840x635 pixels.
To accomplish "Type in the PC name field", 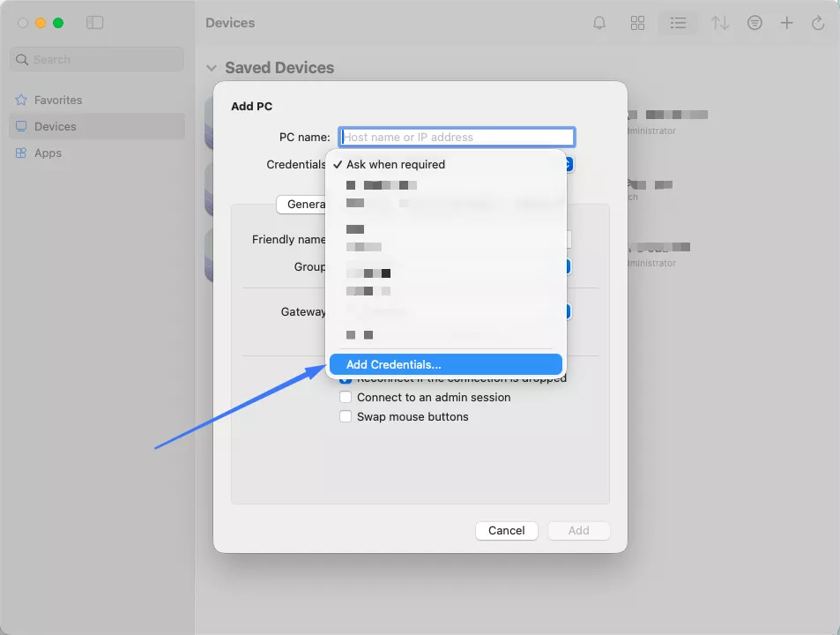I will coord(457,138).
